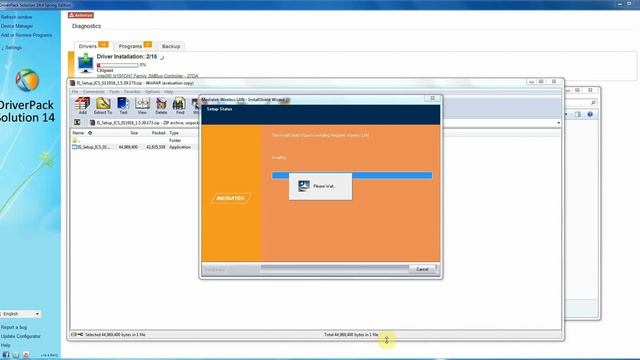Open the Facebook icon in DriverPack sidebar
This screenshot has height=360, width=640.
[x=6, y=355]
